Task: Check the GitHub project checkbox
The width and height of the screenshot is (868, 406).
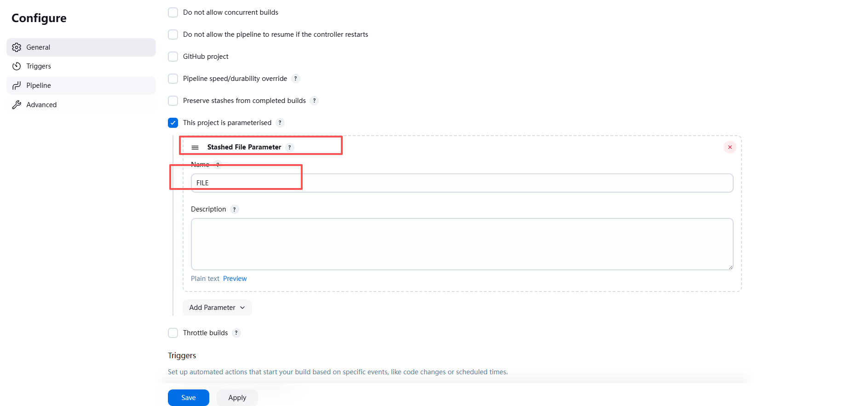Action: (x=173, y=57)
